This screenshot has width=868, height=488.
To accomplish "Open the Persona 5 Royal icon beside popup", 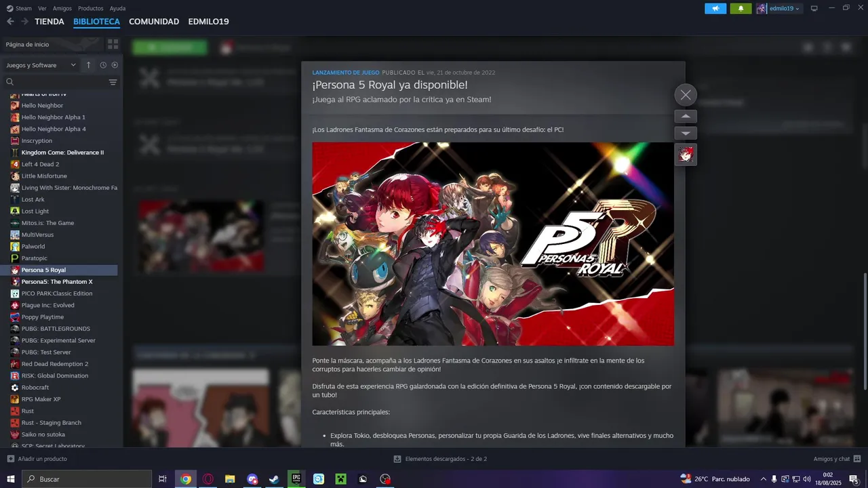I will [x=686, y=155].
